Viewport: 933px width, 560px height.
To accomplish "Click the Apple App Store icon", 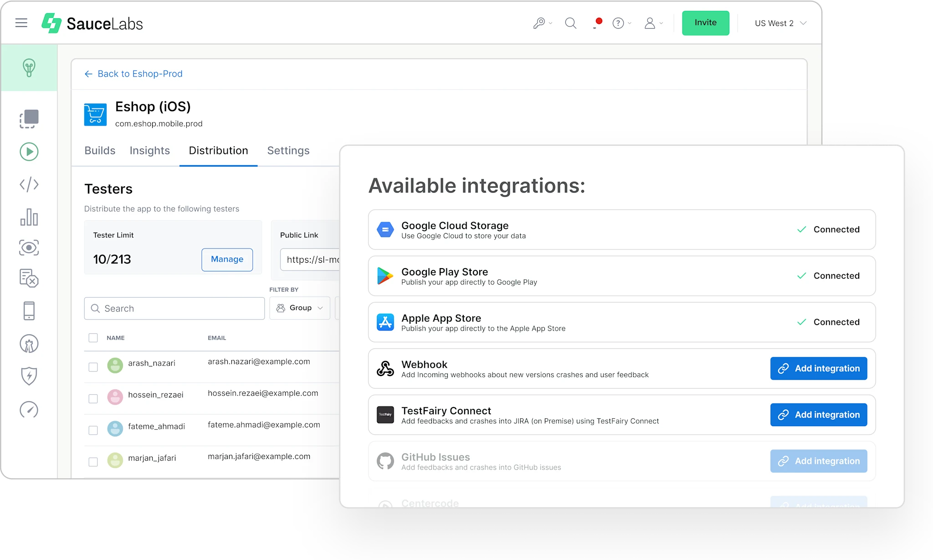I will [385, 322].
